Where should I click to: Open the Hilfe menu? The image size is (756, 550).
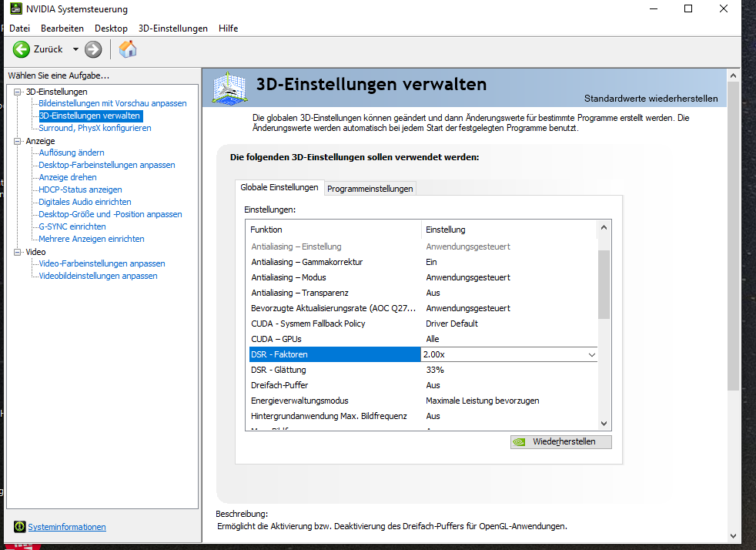[x=228, y=29]
